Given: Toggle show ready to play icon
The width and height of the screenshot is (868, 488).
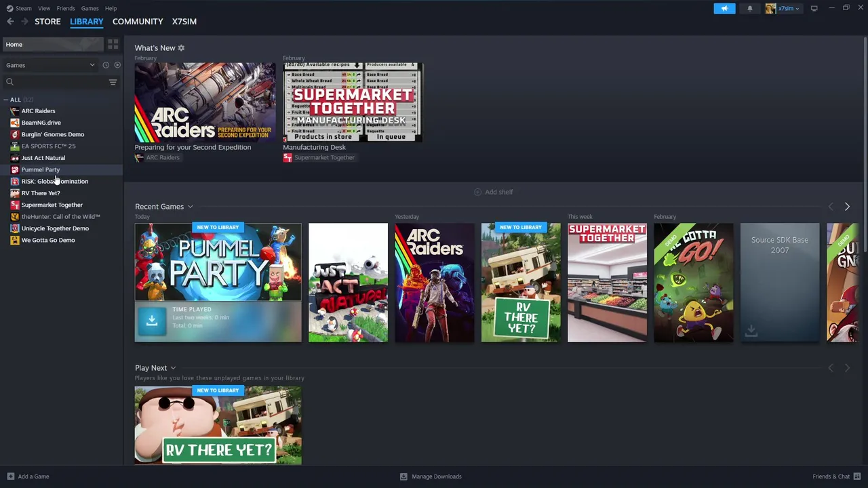Looking at the screenshot, I should [x=117, y=65].
